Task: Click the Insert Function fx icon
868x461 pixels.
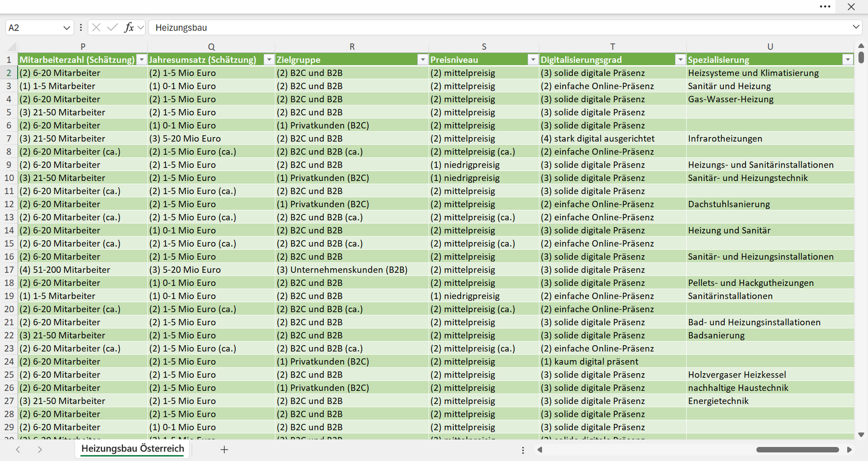Action: (x=129, y=28)
